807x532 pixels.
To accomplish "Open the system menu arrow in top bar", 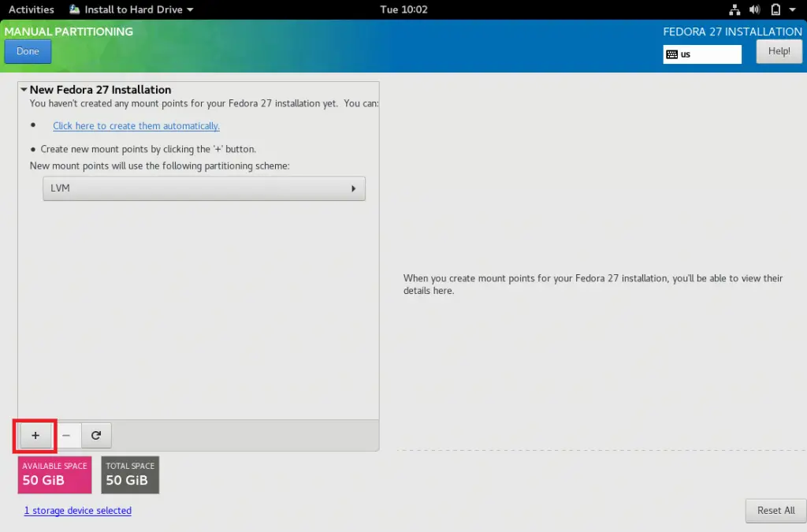I will [x=792, y=9].
